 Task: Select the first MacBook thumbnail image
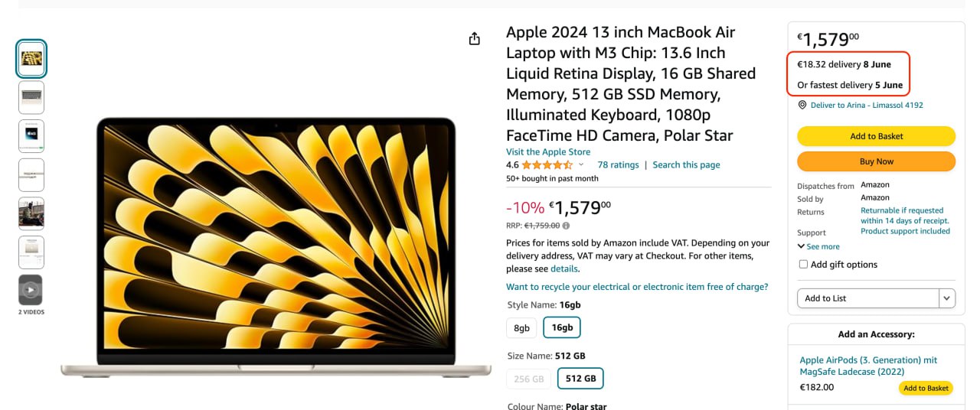click(x=31, y=59)
